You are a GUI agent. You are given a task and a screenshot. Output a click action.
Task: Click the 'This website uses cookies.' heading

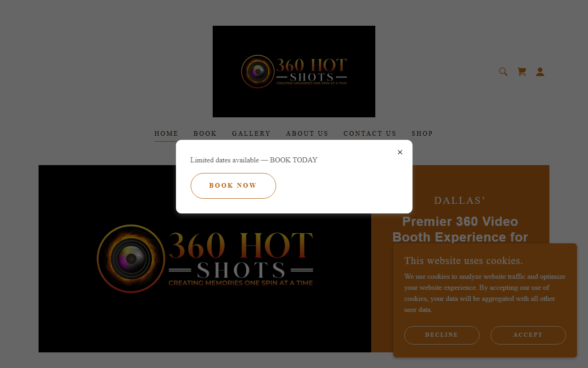[464, 261]
